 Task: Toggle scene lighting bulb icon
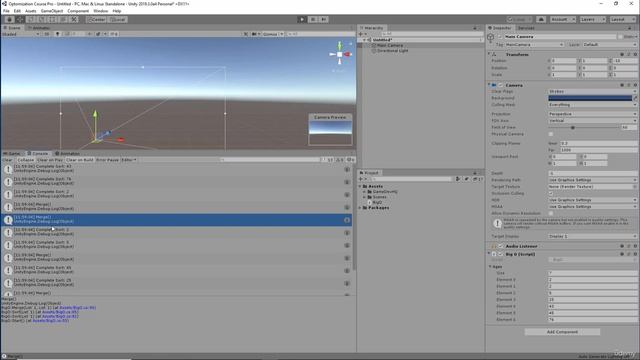click(x=58, y=34)
